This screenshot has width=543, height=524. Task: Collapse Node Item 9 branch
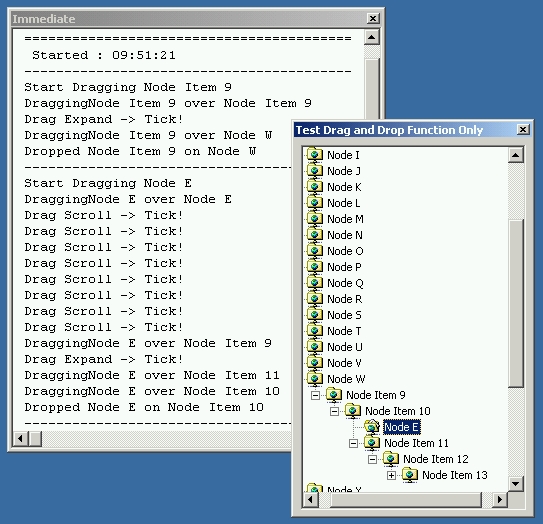pos(315,395)
